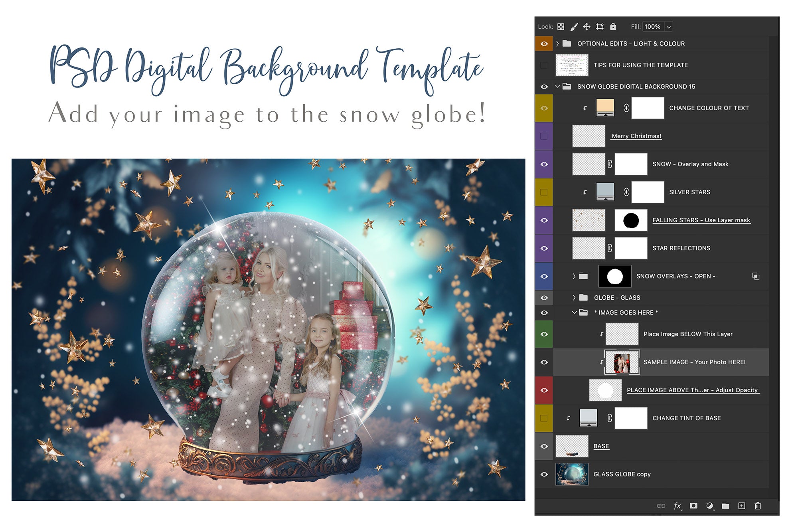Create a new adjustment layer
Image resolution: width=798 pixels, height=532 pixels.
click(709, 506)
